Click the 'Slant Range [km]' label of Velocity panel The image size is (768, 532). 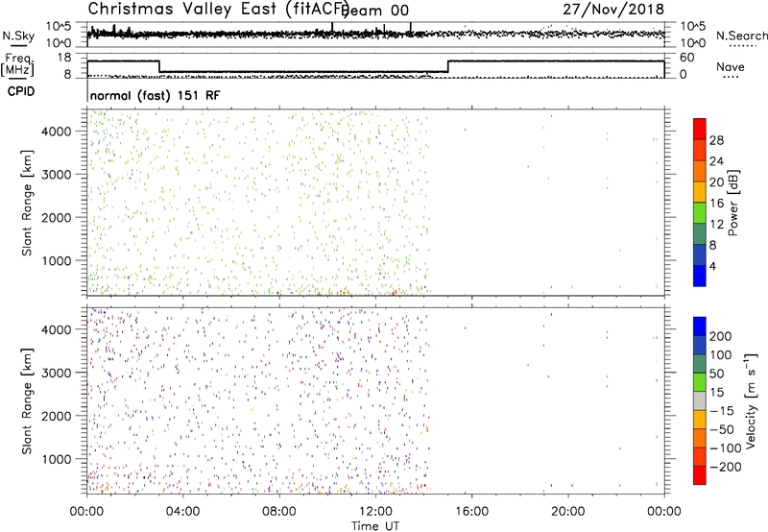click(27, 401)
